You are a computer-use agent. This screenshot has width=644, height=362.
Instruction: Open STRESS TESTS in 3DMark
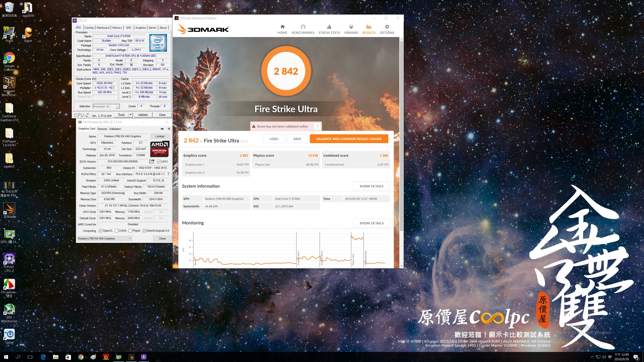[x=329, y=29]
